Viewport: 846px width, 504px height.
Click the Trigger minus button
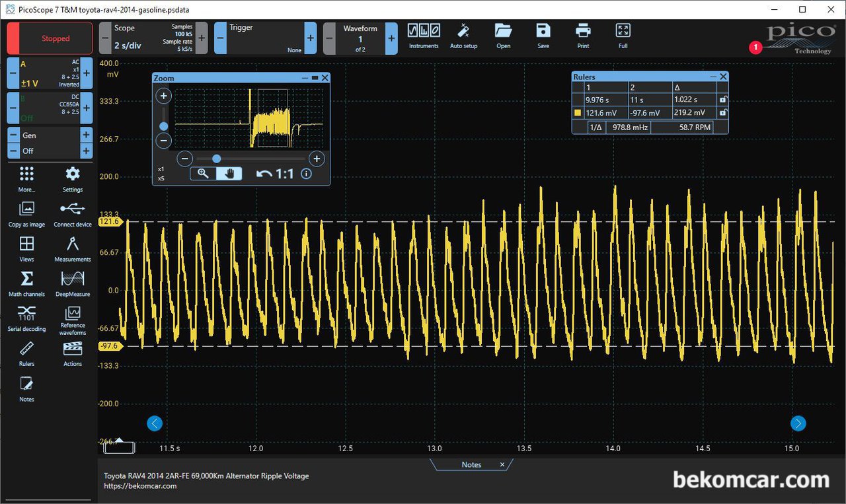(x=221, y=38)
